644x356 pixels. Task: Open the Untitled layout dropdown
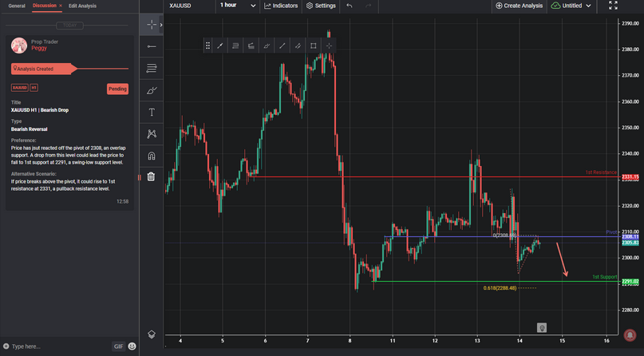click(571, 6)
